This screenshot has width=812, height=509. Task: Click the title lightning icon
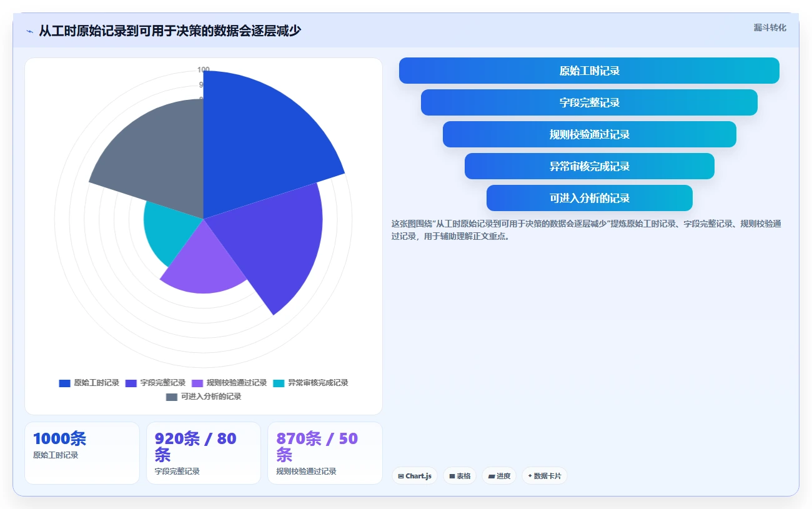[x=29, y=31]
